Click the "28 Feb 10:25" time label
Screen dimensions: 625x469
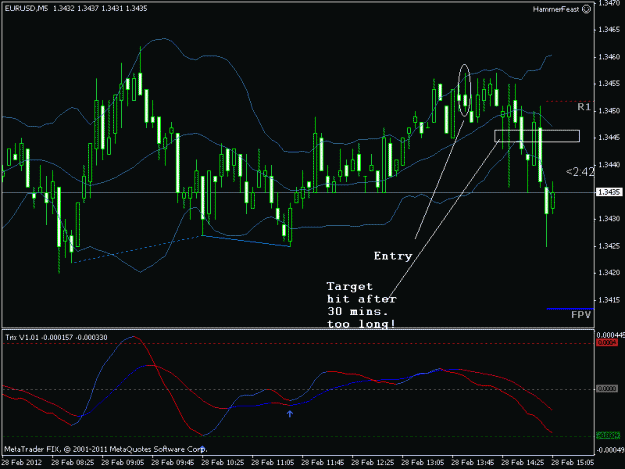(x=222, y=462)
